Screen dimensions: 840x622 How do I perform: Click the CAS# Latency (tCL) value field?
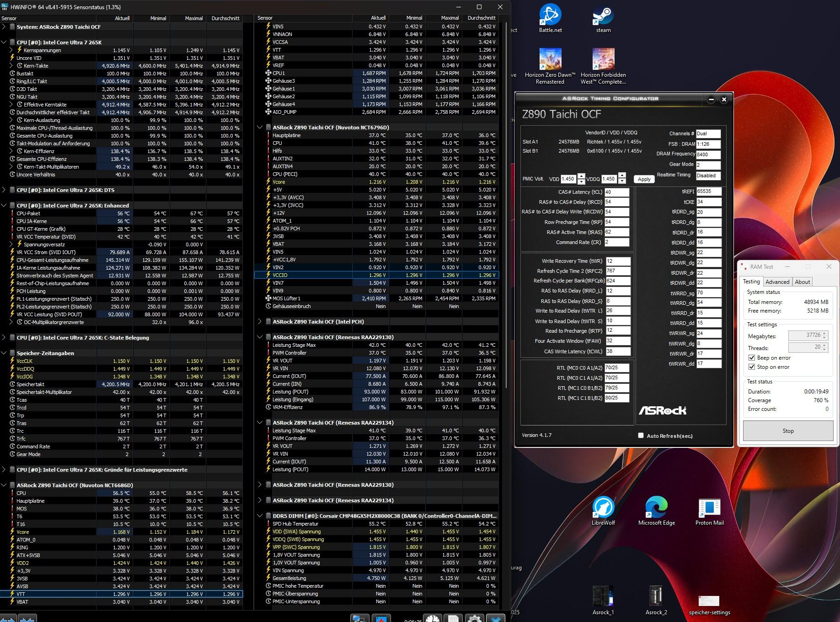pos(616,192)
